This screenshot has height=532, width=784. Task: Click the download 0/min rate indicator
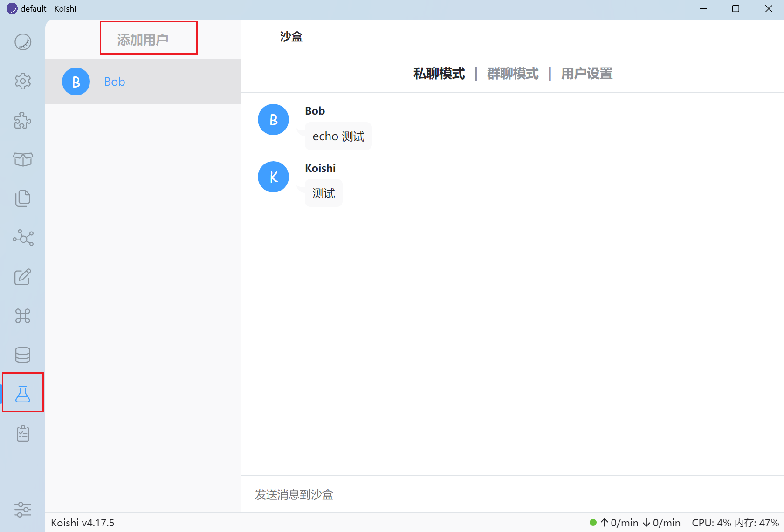(x=661, y=523)
